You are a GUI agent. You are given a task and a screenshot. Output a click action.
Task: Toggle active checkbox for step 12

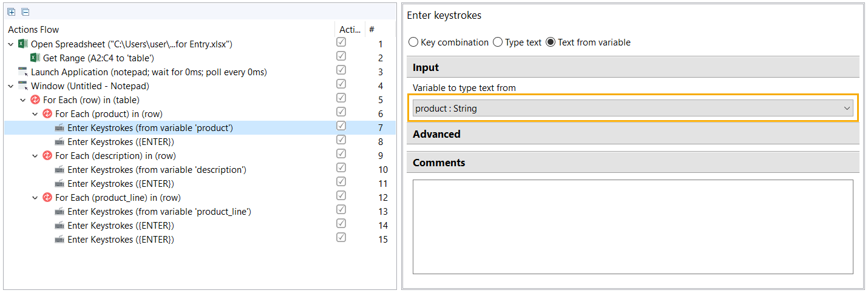(x=341, y=196)
